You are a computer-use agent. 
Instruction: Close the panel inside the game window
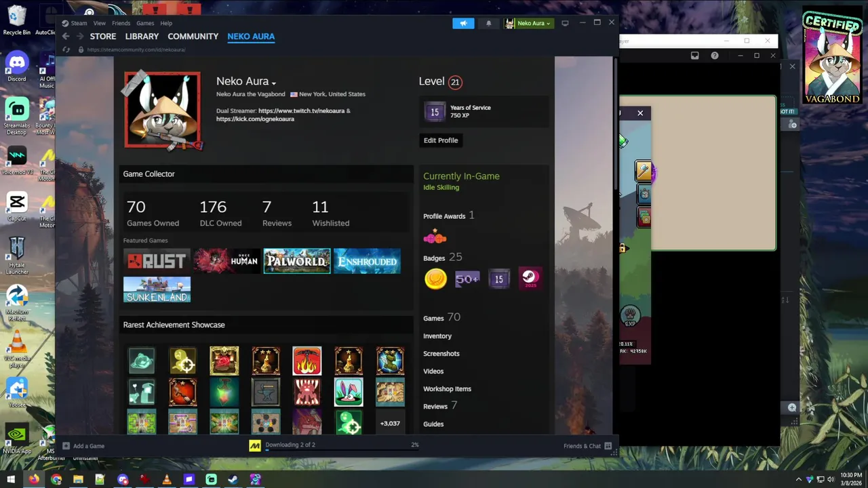pos(640,113)
